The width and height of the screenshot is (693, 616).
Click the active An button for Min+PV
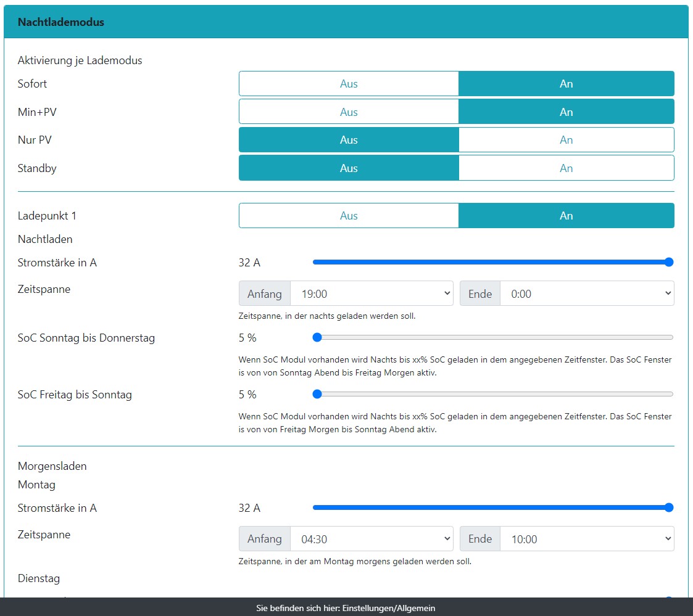coord(566,112)
